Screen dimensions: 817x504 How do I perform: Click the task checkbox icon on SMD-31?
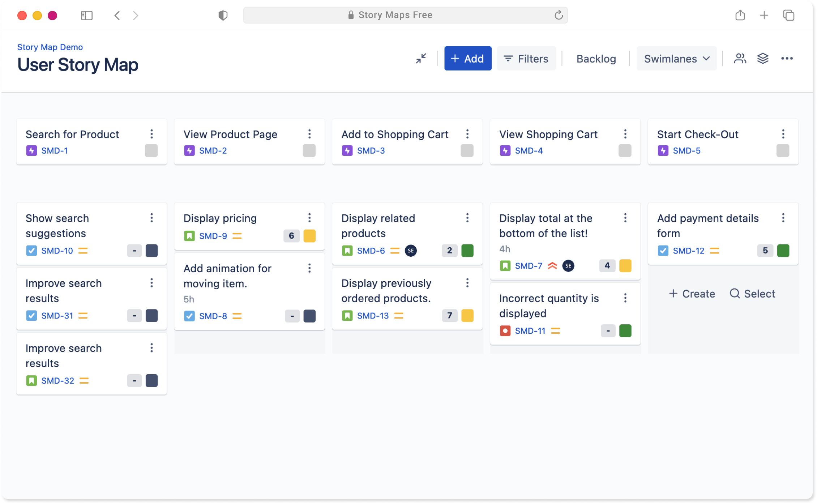(x=31, y=316)
